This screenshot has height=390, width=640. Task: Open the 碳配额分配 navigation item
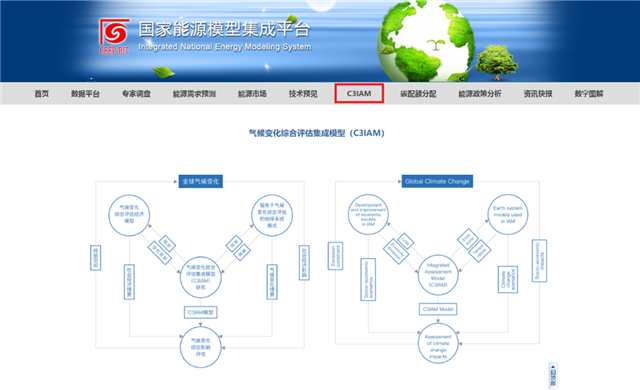pyautogui.click(x=418, y=94)
